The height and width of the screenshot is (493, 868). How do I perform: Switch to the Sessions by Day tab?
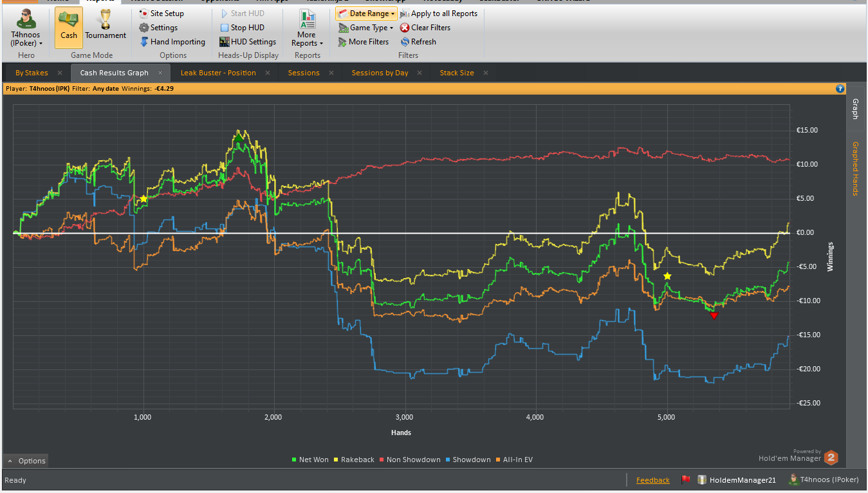380,73
